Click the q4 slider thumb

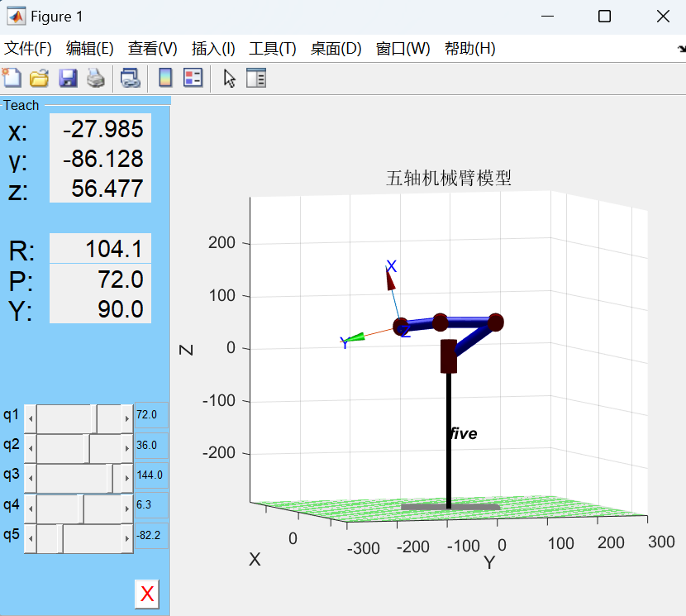80,509
